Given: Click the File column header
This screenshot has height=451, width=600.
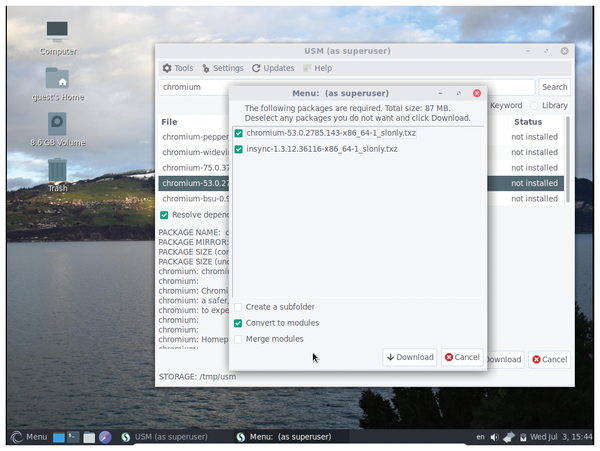Looking at the screenshot, I should point(169,122).
